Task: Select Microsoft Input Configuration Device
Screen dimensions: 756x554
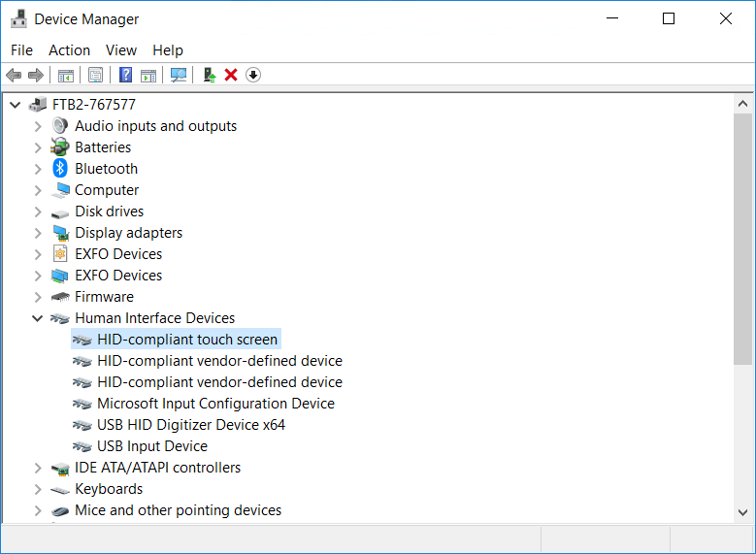Action: coord(215,403)
